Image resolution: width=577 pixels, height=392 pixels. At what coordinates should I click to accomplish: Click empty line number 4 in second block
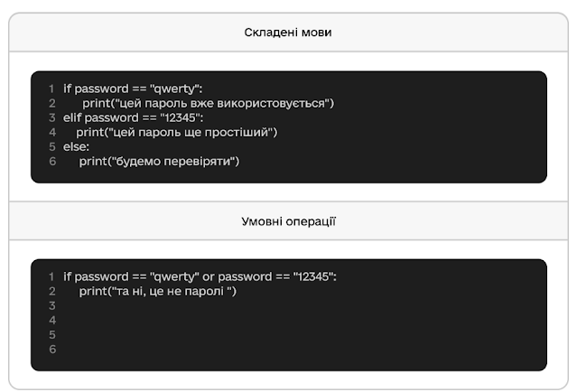52,320
